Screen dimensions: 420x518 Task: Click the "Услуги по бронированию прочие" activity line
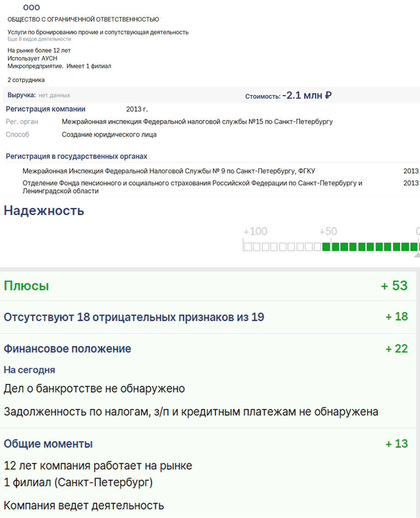click(x=98, y=32)
